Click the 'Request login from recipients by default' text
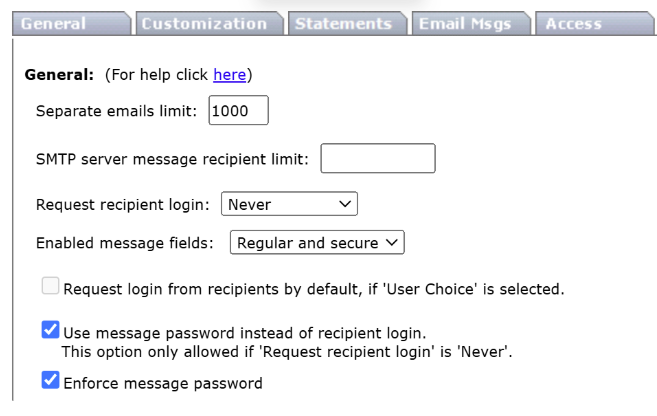Viewport: 657px width, 416px height. pos(314,290)
